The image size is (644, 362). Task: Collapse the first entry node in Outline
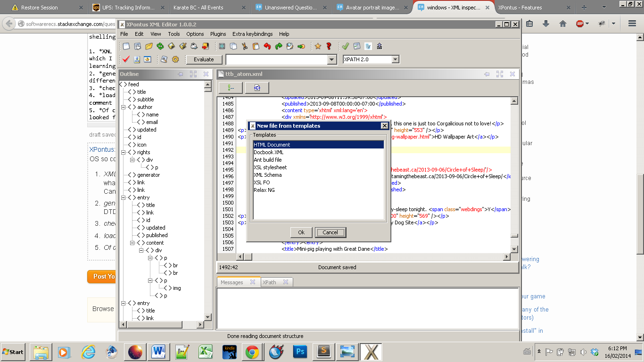(123, 197)
